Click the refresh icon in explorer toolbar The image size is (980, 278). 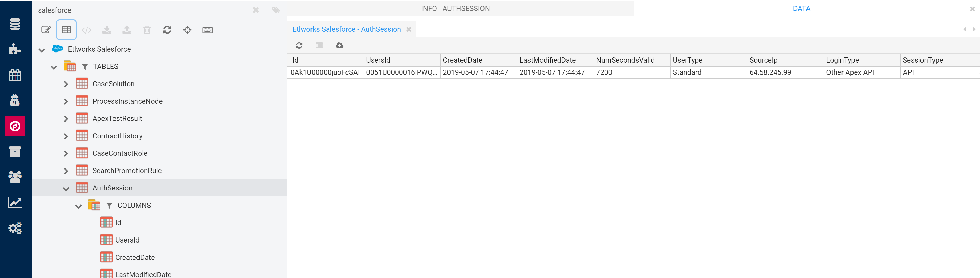pyautogui.click(x=167, y=30)
